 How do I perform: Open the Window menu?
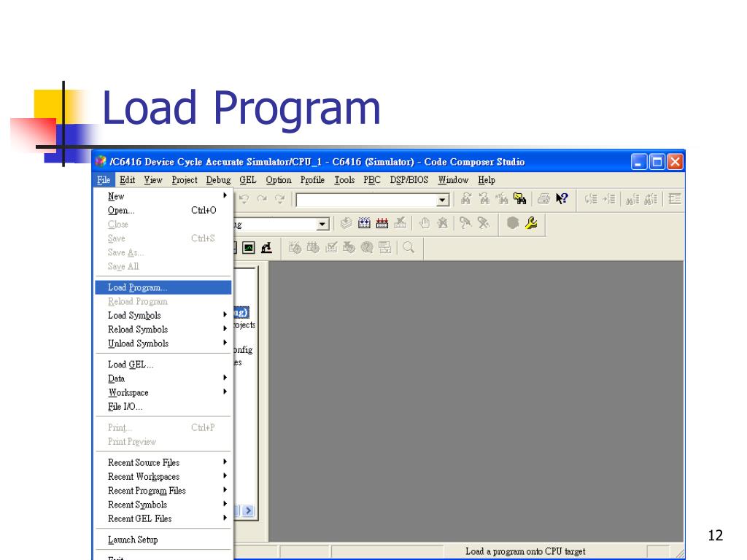453,180
